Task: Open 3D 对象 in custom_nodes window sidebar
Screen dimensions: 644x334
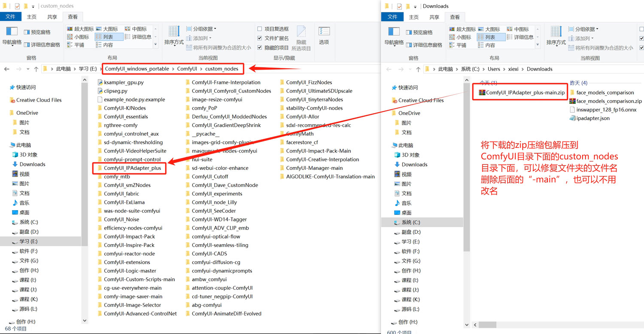Action: click(x=24, y=155)
